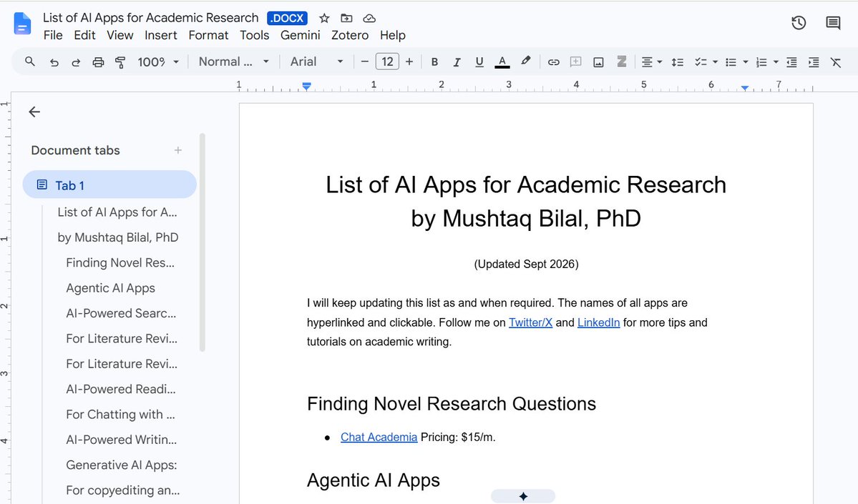Toggle italic formatting
858x504 pixels.
(457, 62)
